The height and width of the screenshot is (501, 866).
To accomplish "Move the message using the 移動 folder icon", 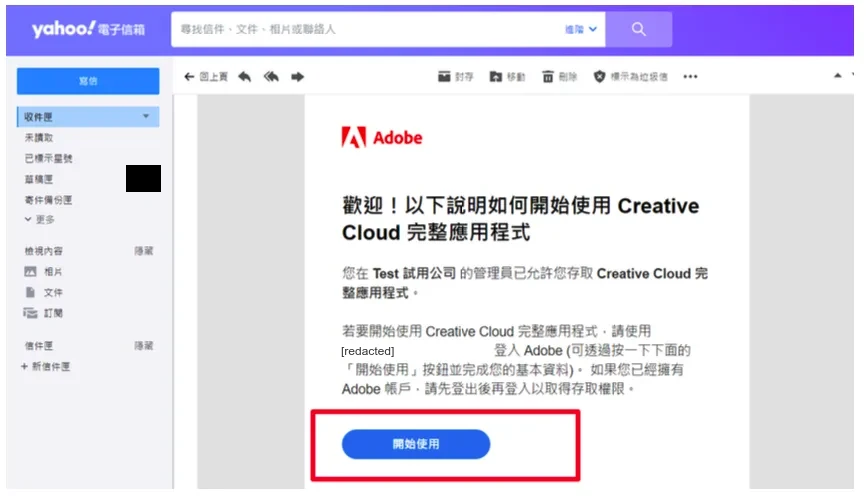I will click(x=495, y=77).
